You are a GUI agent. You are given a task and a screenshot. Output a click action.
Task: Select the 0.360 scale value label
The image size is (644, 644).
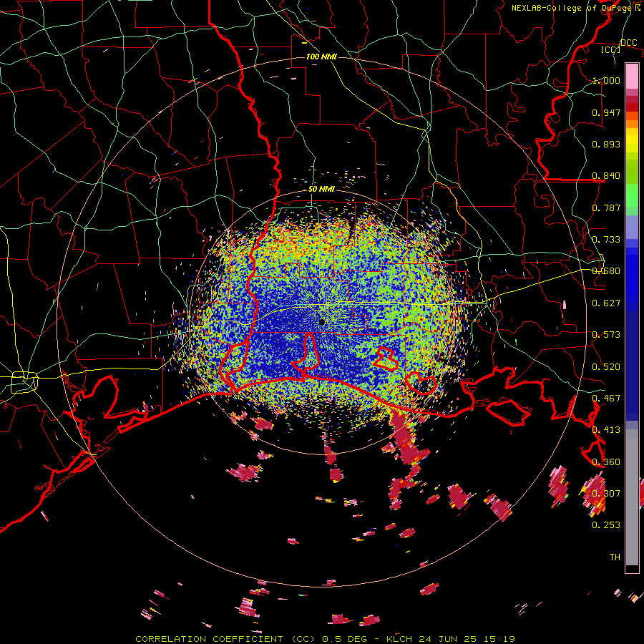pos(606,462)
